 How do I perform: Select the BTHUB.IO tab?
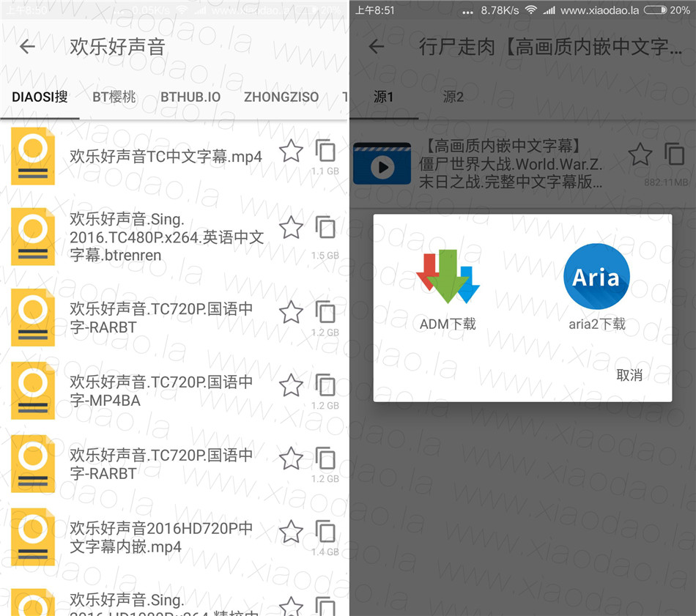point(190,97)
